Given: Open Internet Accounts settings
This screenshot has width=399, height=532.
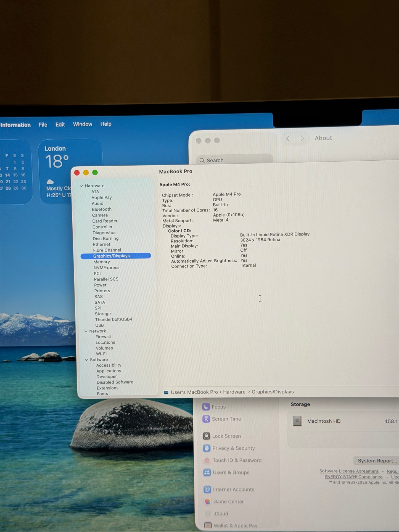Looking at the screenshot, I should click(x=229, y=490).
